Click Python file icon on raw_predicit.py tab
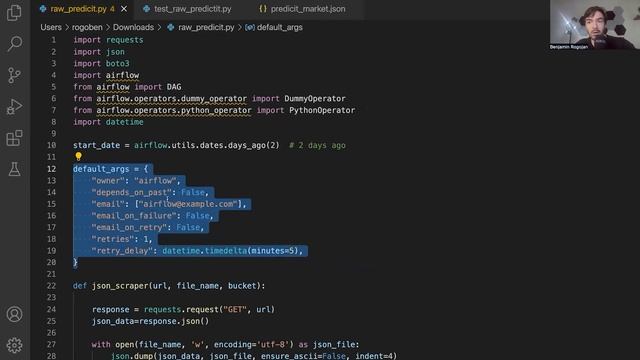Screen dimensions: 640x360 tap(43, 9)
